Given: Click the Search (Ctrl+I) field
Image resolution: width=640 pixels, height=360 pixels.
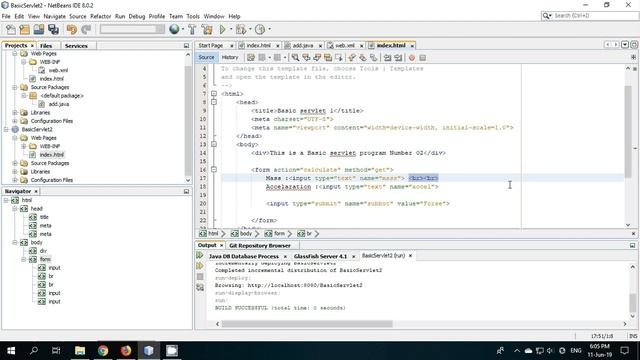Looking at the screenshot, I should point(590,16).
